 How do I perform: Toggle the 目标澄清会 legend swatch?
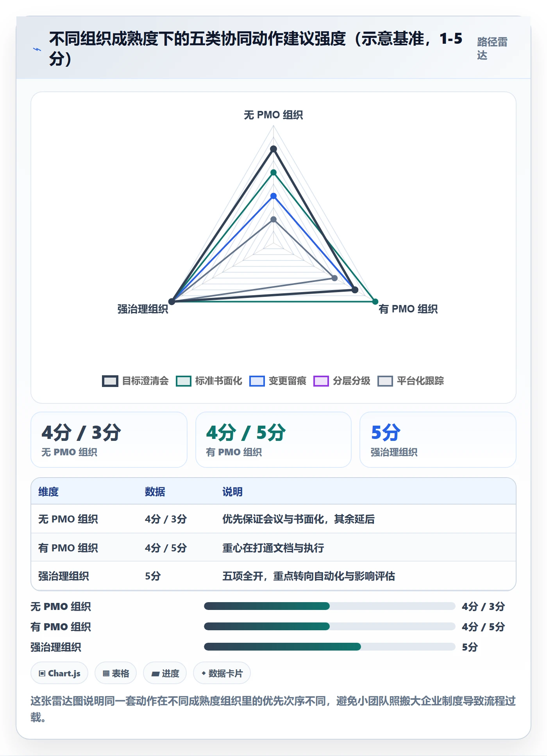click(x=110, y=381)
